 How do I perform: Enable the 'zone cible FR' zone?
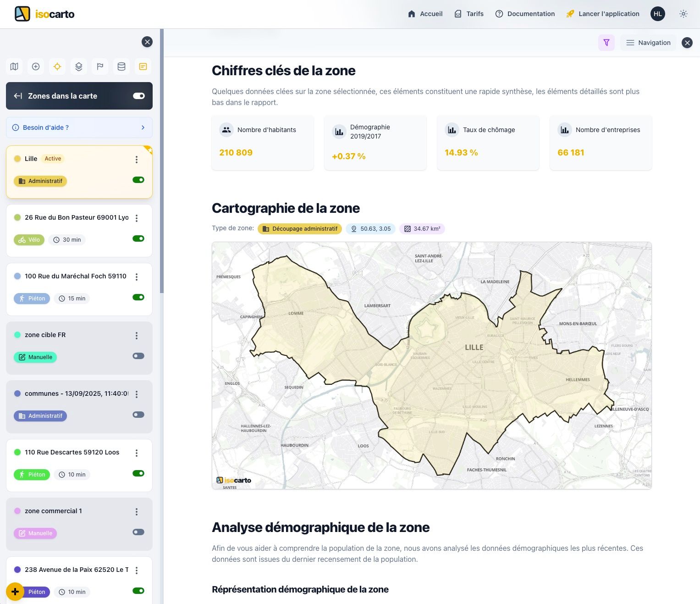[x=138, y=356]
